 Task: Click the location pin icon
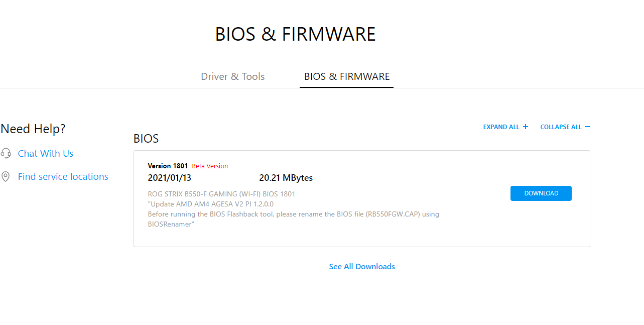coord(6,177)
